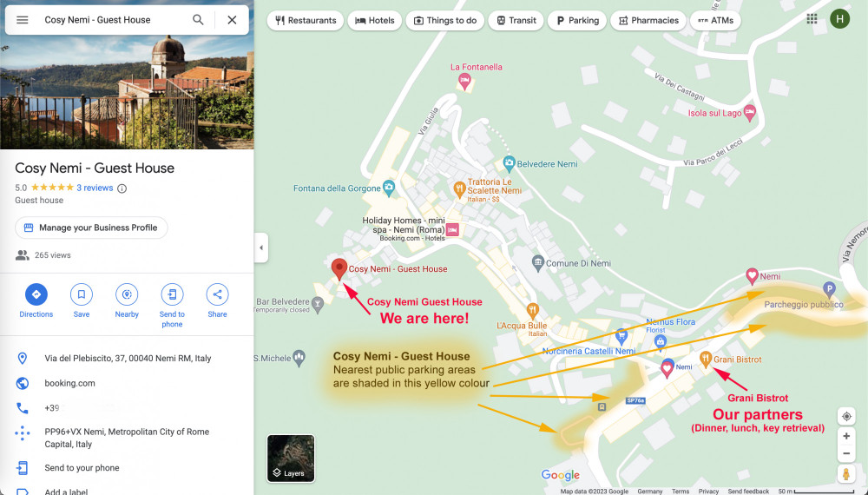Click the phone number row
Viewport: 868px width, 495px height.
[127, 408]
